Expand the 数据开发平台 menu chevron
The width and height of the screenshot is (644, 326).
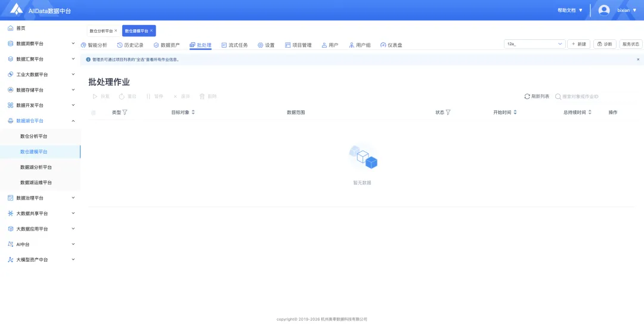tap(73, 105)
